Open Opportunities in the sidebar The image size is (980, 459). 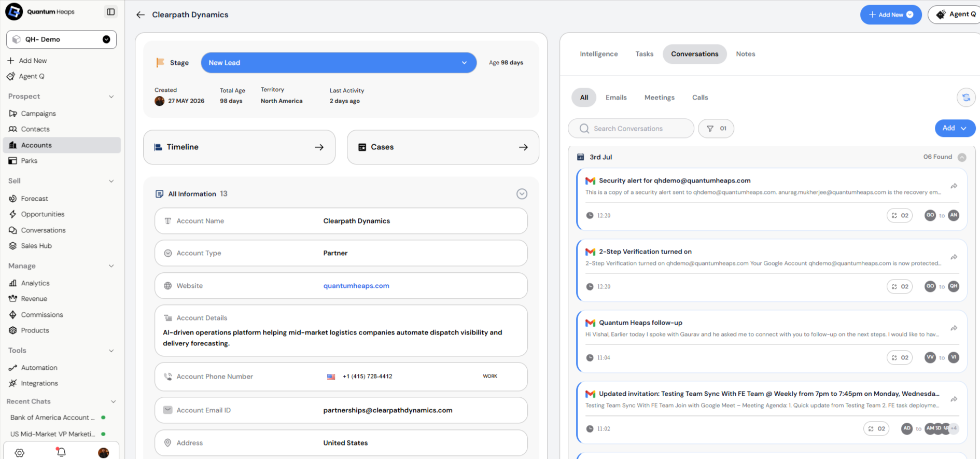click(62, 214)
